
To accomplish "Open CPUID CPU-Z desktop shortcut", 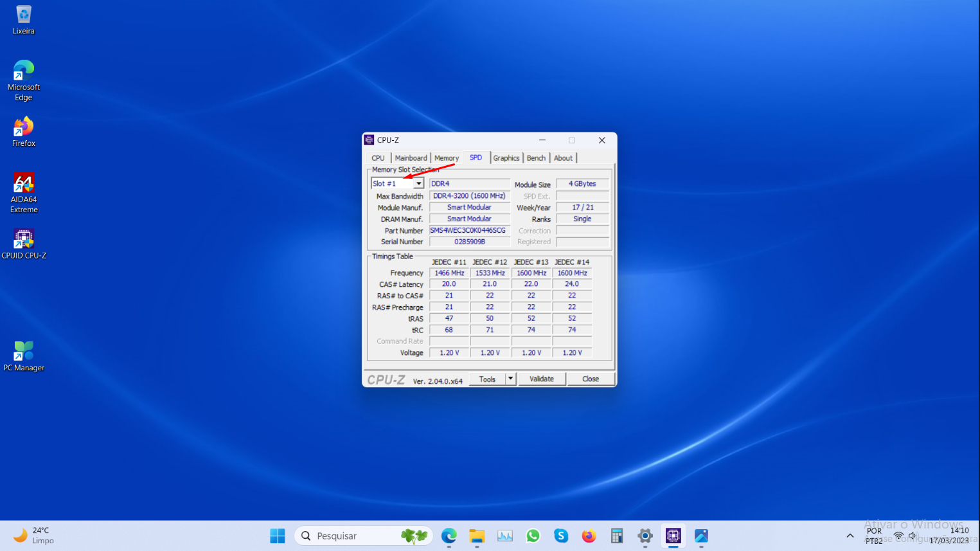I will point(24,244).
